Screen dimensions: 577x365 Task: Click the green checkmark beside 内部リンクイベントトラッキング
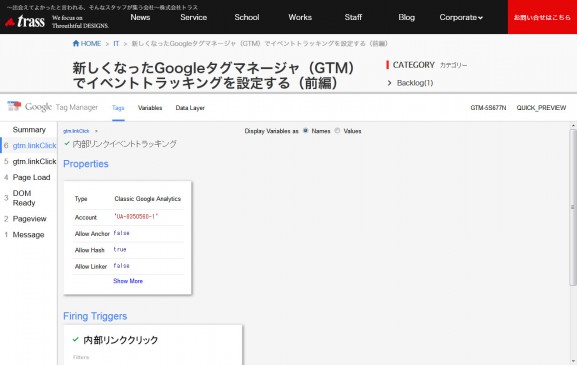click(x=67, y=143)
